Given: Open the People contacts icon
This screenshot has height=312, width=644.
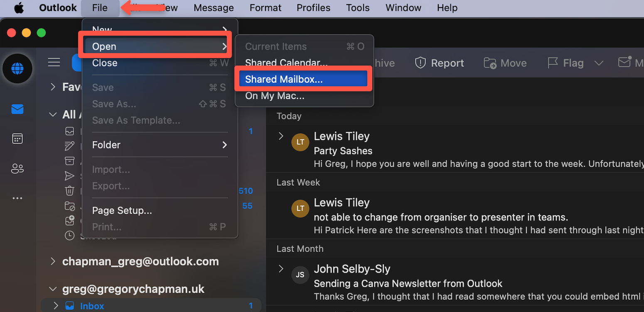Looking at the screenshot, I should pos(17,169).
